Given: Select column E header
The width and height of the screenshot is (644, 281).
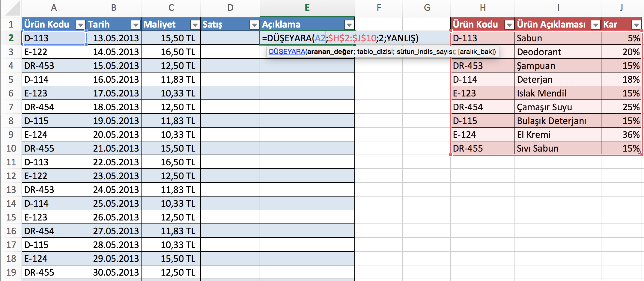Looking at the screenshot, I should [307, 8].
